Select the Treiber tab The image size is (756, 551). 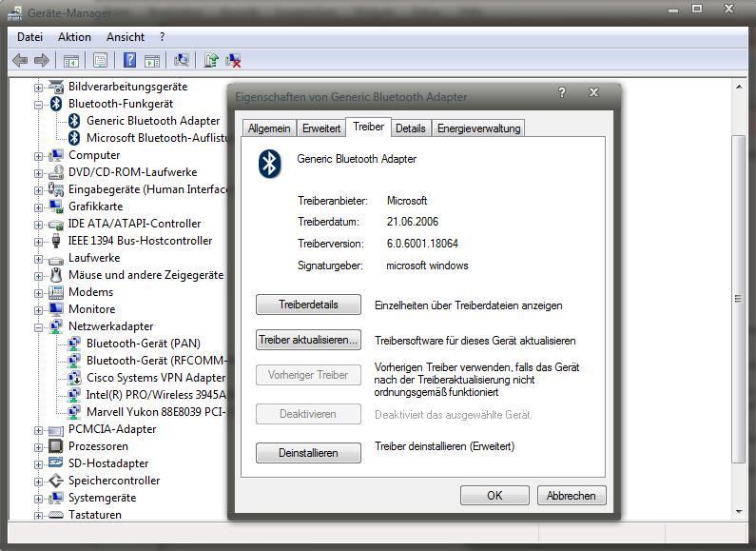(x=368, y=127)
